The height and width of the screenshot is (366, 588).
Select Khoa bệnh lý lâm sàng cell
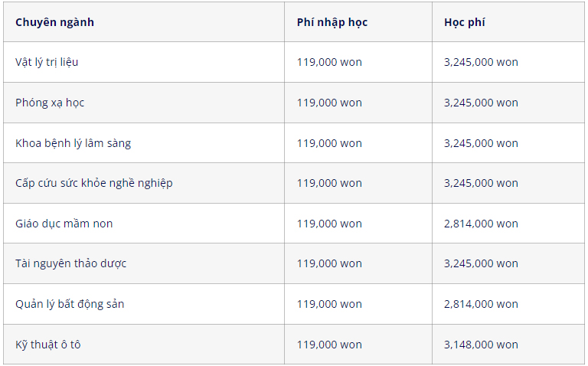pos(144,143)
